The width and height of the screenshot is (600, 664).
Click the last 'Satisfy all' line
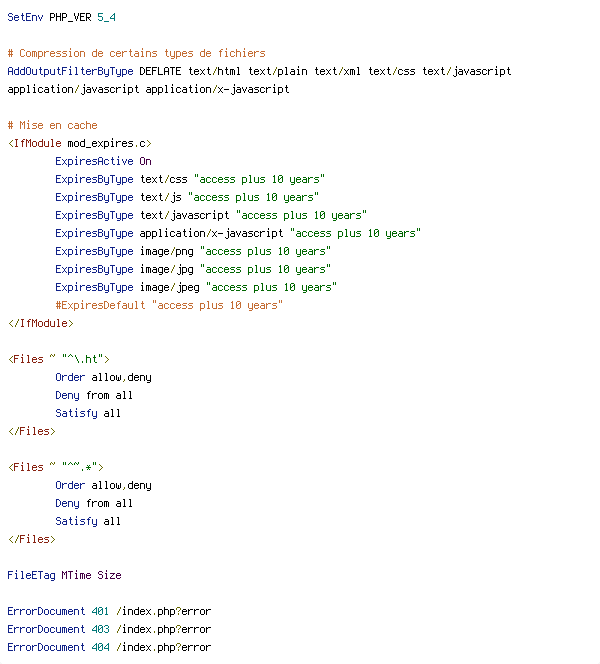[x=88, y=521]
